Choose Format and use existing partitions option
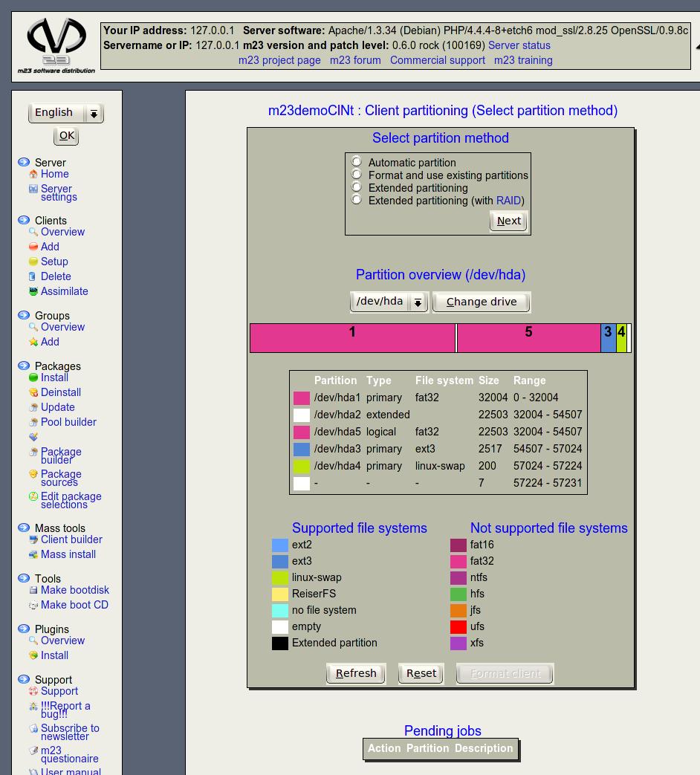Screen dimensions: 700x775 [x=357, y=175]
